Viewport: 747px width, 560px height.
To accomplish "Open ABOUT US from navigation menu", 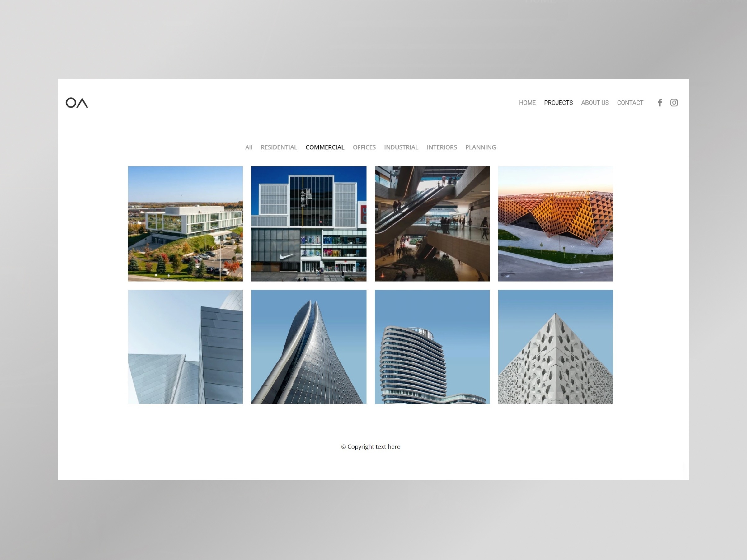I will [x=595, y=102].
